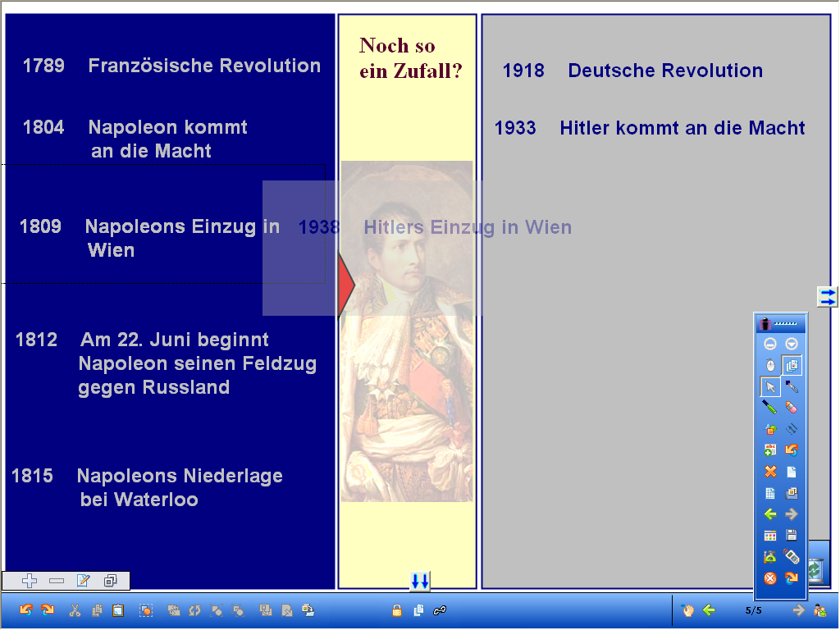This screenshot has height=630, width=840.
Task: Click the users/people icon in bottom bar
Action: click(x=820, y=610)
